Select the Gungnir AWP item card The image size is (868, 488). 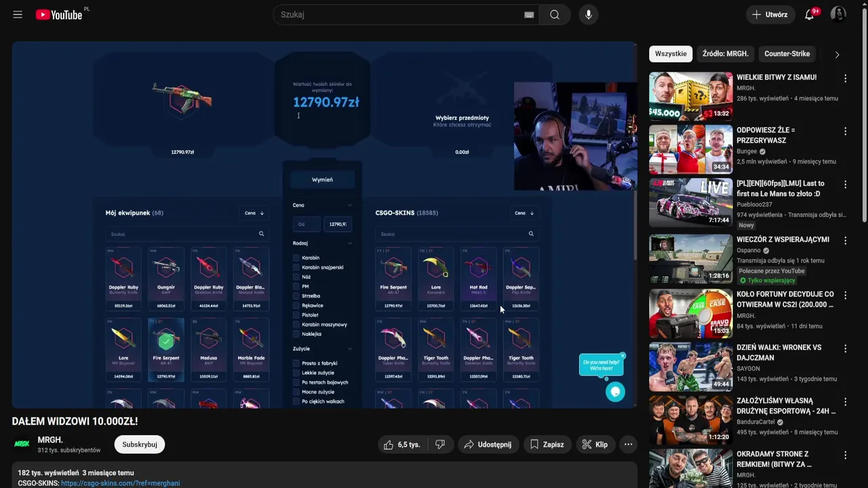tap(166, 279)
